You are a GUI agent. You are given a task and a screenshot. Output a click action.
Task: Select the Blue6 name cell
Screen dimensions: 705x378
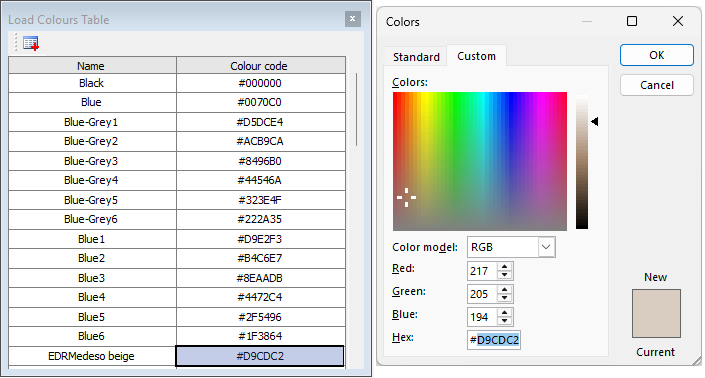click(92, 336)
